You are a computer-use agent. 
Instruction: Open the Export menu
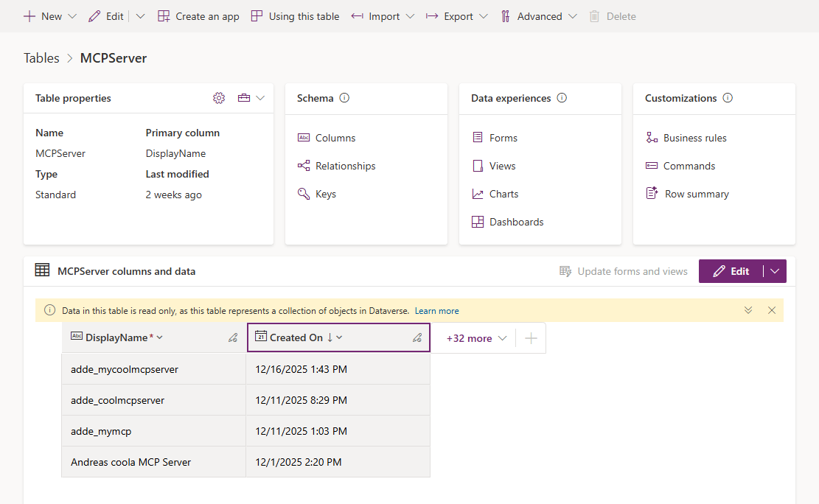click(x=457, y=16)
